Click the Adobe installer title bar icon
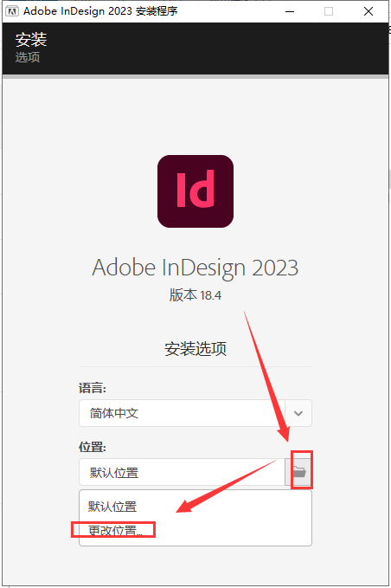 tap(12, 11)
